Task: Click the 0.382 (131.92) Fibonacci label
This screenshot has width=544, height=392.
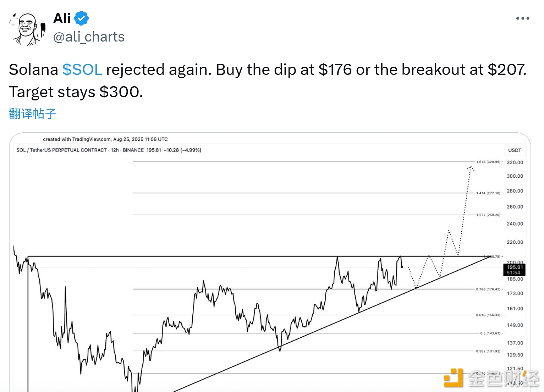Action: 488,351
